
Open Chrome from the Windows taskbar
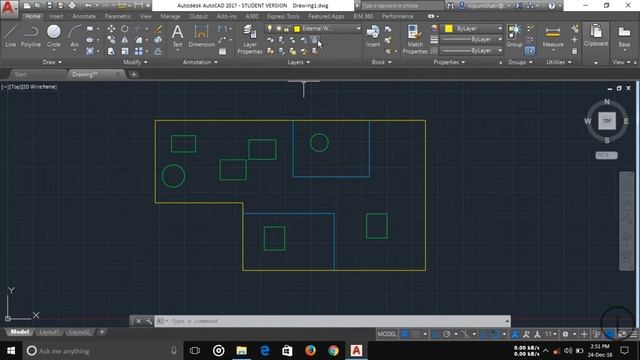pos(333,351)
